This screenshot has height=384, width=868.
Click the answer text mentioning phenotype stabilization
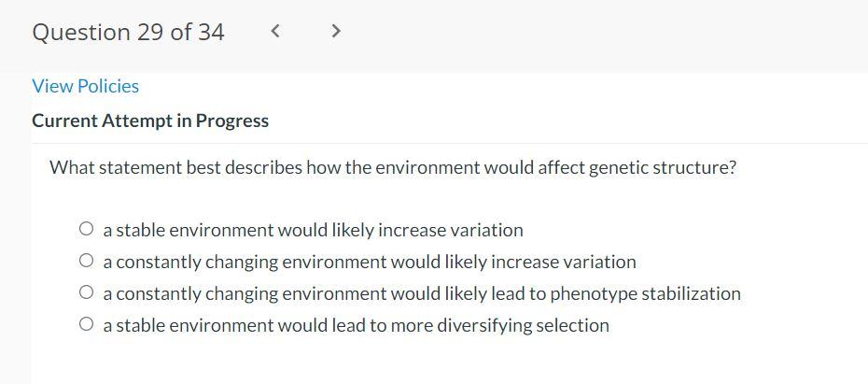[422, 293]
